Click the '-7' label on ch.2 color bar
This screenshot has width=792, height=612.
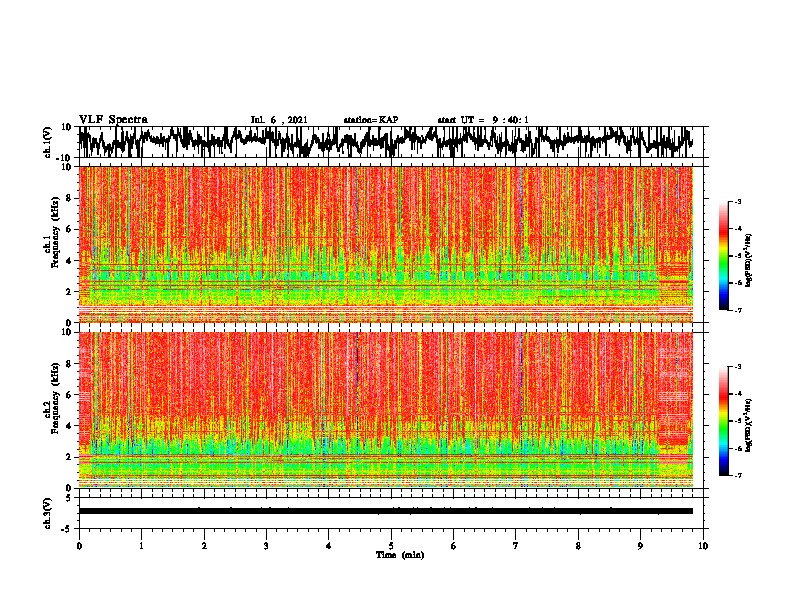click(737, 476)
